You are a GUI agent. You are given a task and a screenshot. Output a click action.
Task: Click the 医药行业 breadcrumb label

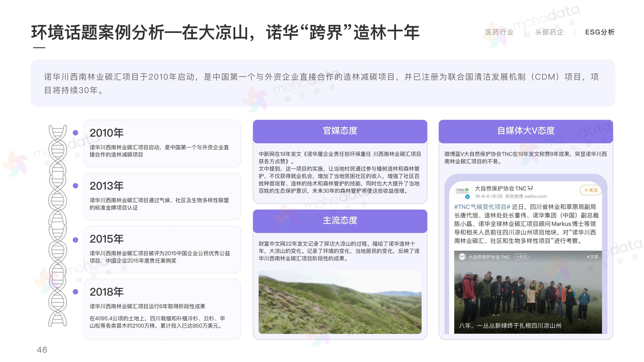pyautogui.click(x=499, y=32)
